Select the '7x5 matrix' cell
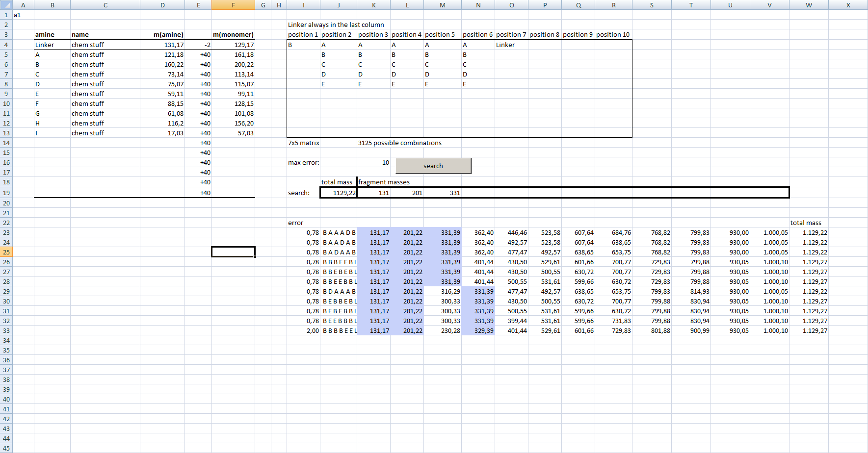The image size is (868, 453). tap(303, 143)
